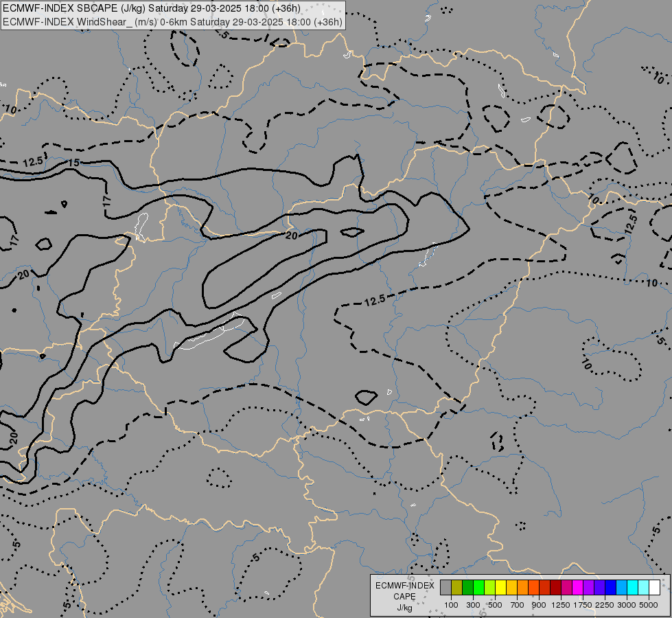The height and width of the screenshot is (618, 672).
Task: Click the white swatch at legend end
Action: click(x=654, y=587)
